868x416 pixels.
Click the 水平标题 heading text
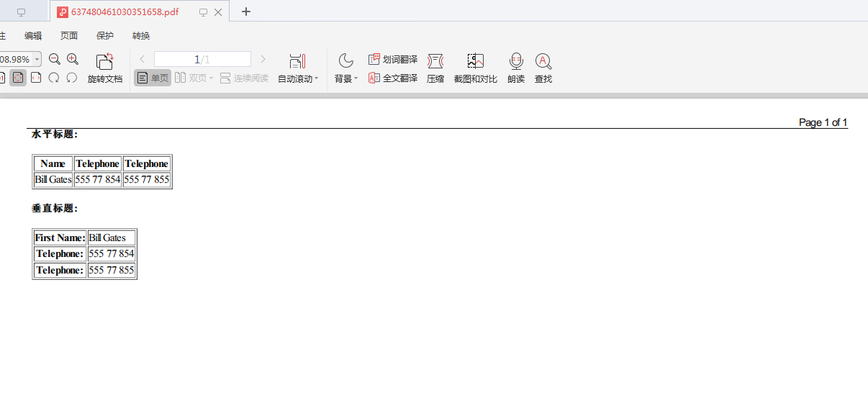55,134
